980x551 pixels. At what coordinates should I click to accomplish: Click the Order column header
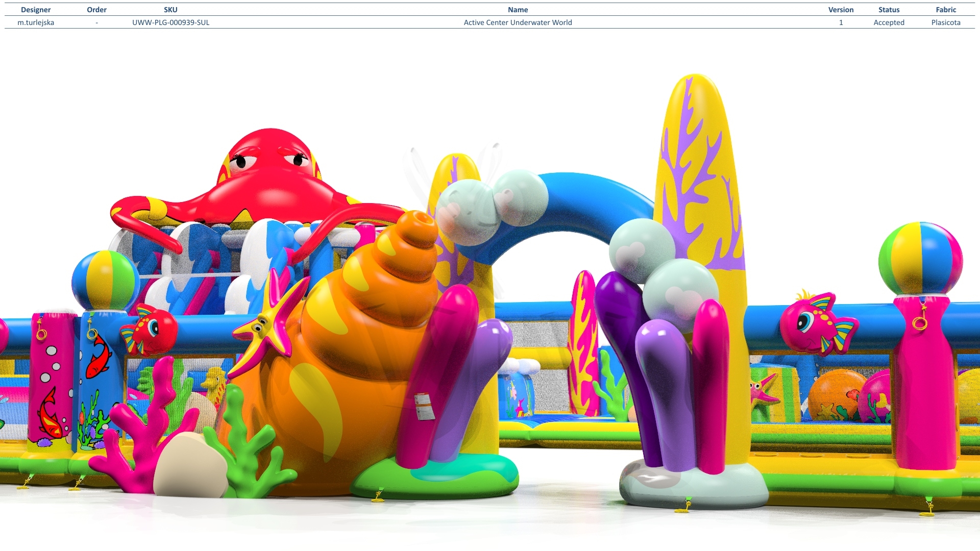click(96, 10)
